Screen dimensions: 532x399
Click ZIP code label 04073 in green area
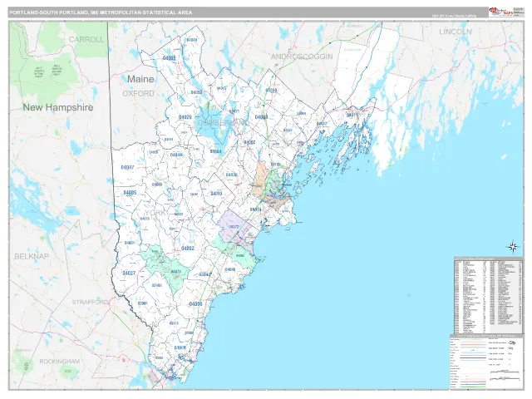pyautogui.click(x=175, y=272)
